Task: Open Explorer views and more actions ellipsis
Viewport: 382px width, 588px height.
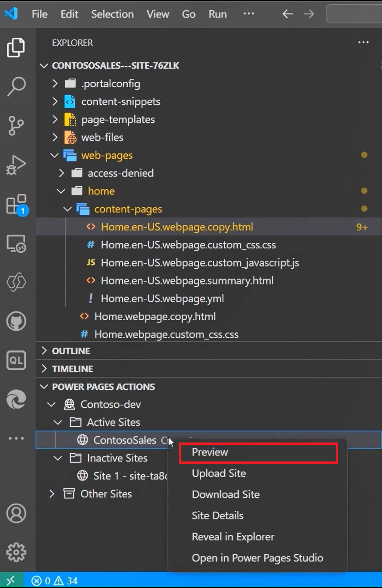Action: click(364, 42)
